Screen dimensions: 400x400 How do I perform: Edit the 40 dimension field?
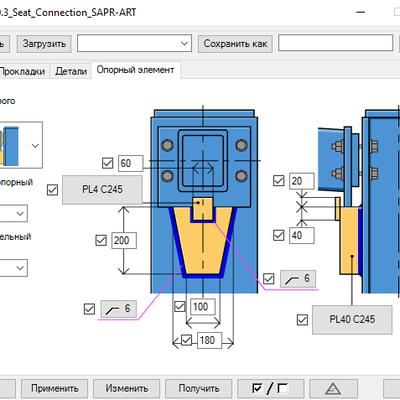302,235
